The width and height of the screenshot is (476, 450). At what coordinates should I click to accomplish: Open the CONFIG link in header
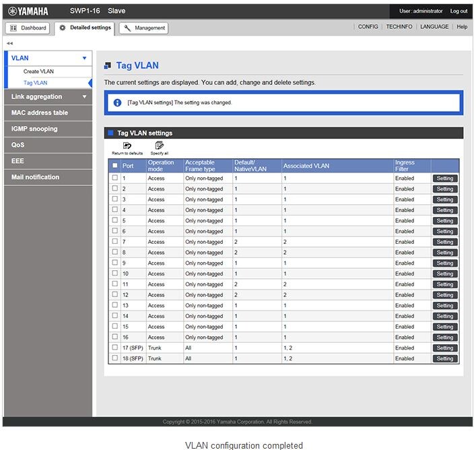pos(368,27)
